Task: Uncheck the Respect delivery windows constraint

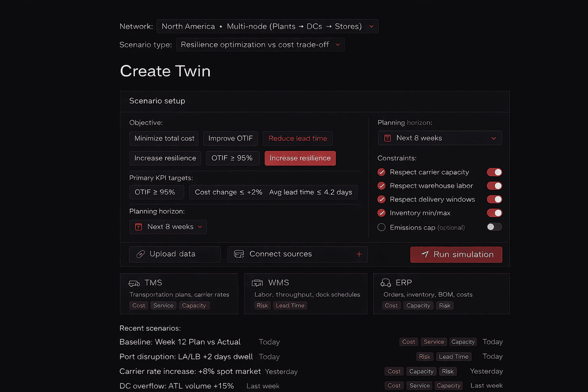Action: [381, 199]
